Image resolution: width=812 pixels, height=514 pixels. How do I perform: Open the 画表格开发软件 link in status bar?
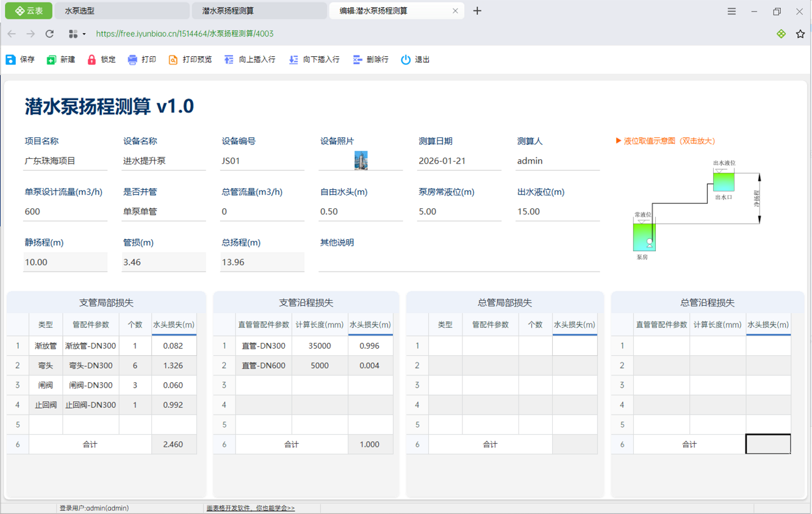coord(250,508)
